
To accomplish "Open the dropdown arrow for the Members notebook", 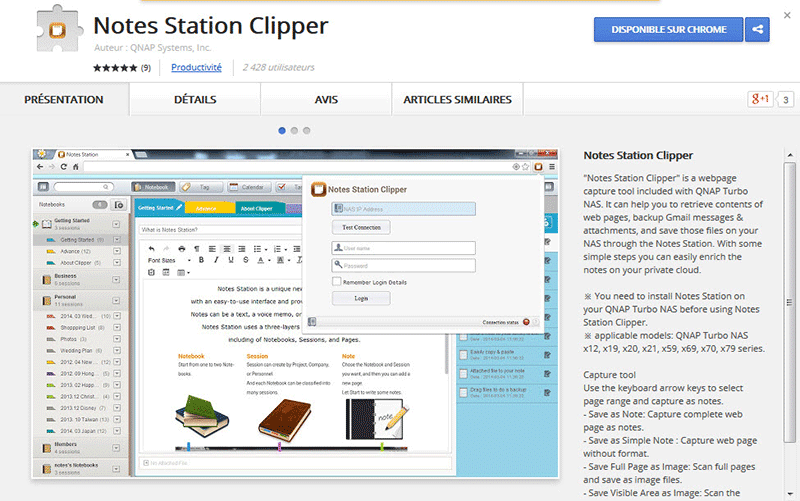I will click(x=116, y=448).
